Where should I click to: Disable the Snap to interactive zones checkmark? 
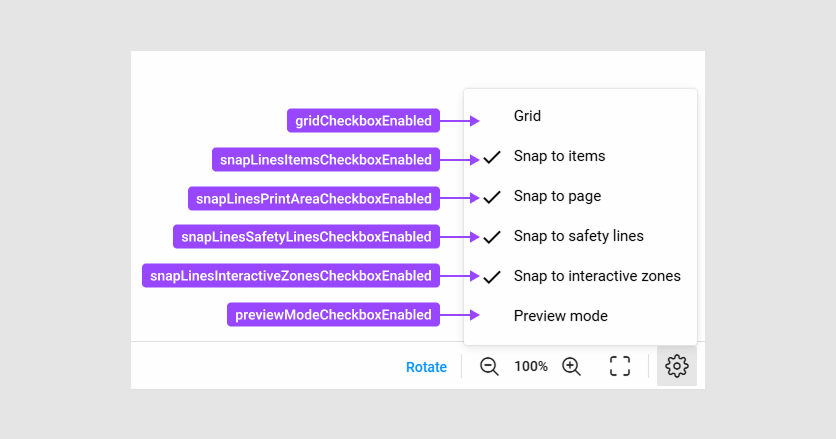pos(492,277)
